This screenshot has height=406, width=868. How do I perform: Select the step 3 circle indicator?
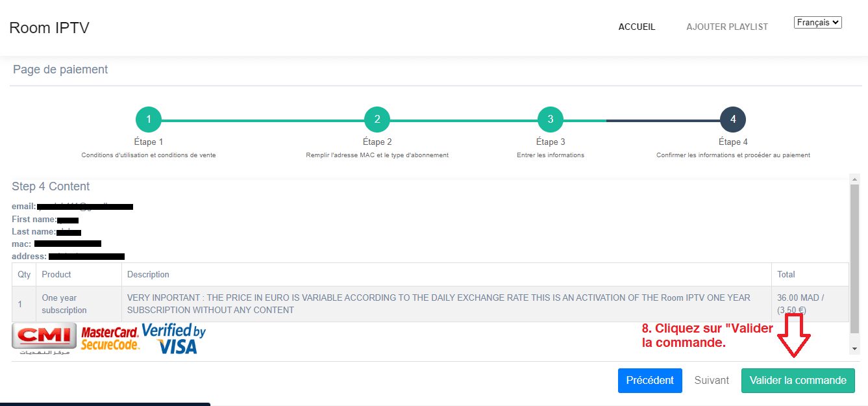(x=551, y=120)
